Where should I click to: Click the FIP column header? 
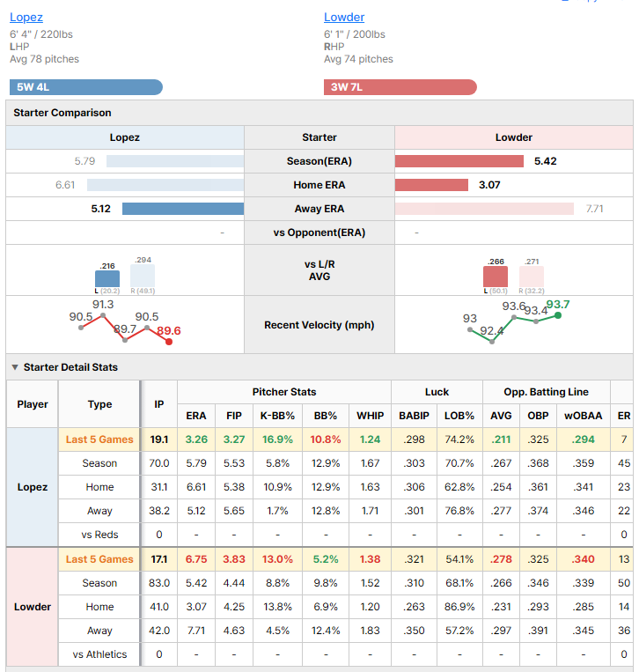point(234,416)
